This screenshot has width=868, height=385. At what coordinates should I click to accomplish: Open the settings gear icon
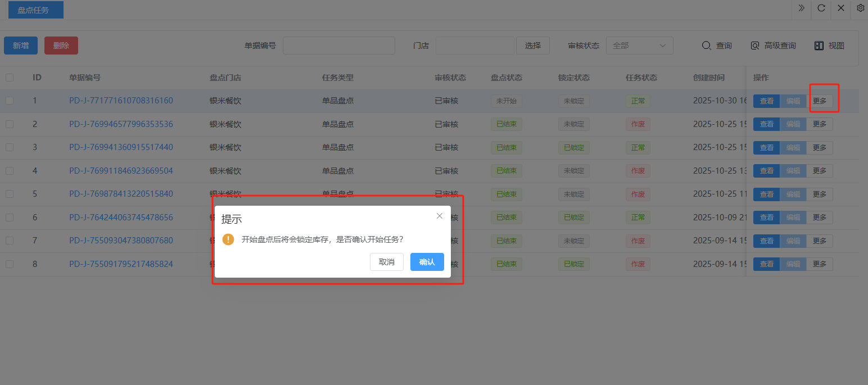pos(861,8)
